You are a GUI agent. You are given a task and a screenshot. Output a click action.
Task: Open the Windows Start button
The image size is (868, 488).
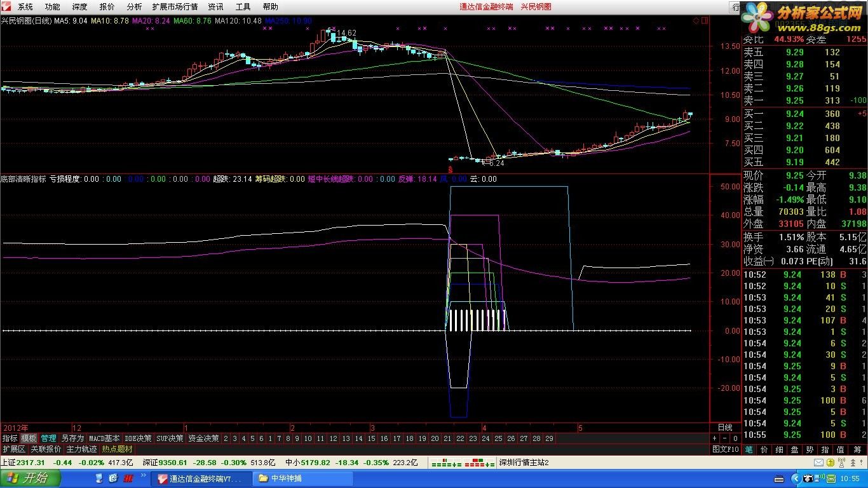tap(30, 478)
